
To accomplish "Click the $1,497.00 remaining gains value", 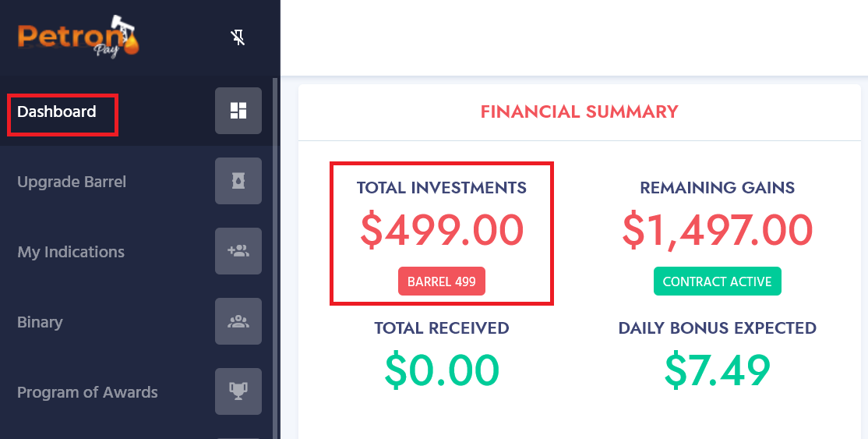I will 718,230.
